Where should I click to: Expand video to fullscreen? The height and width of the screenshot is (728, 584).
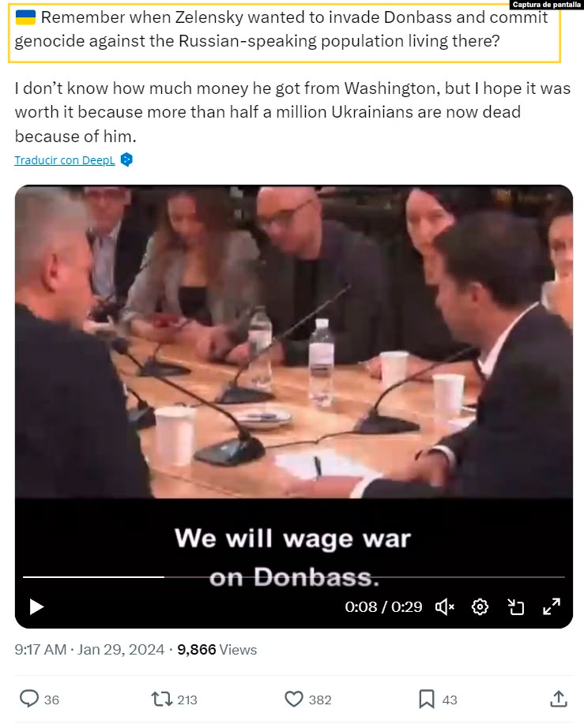(x=552, y=607)
